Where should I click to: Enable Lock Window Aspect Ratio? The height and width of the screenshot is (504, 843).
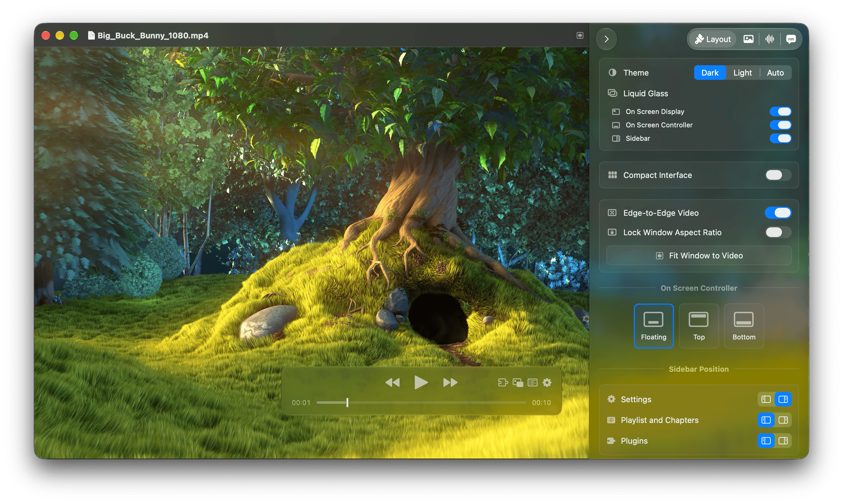(778, 232)
